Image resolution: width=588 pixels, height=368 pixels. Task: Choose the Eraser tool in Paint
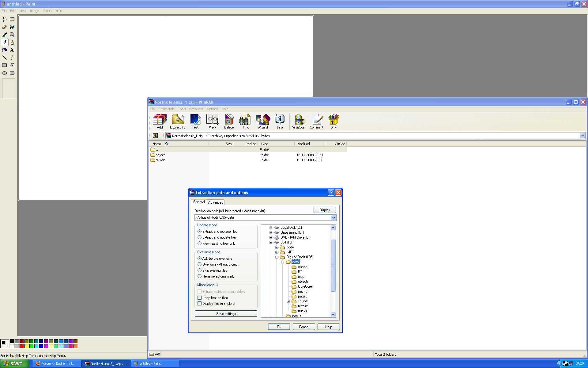[x=5, y=27]
